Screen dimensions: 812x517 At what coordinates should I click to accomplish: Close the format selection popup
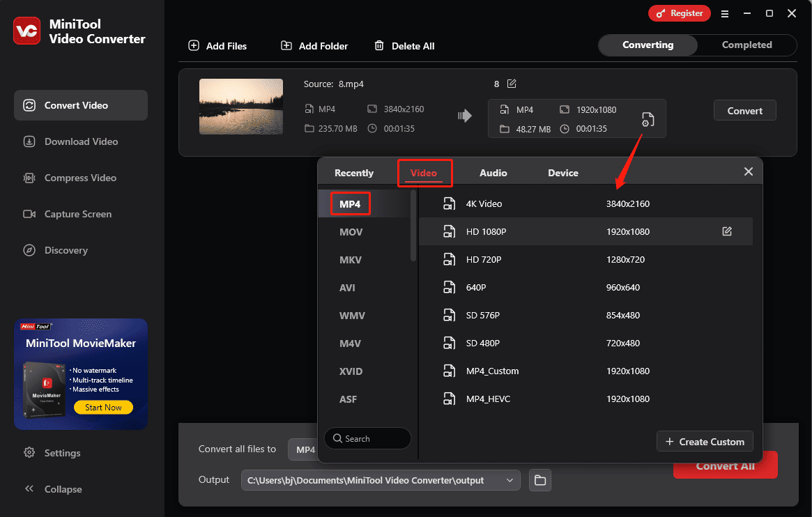pyautogui.click(x=749, y=171)
